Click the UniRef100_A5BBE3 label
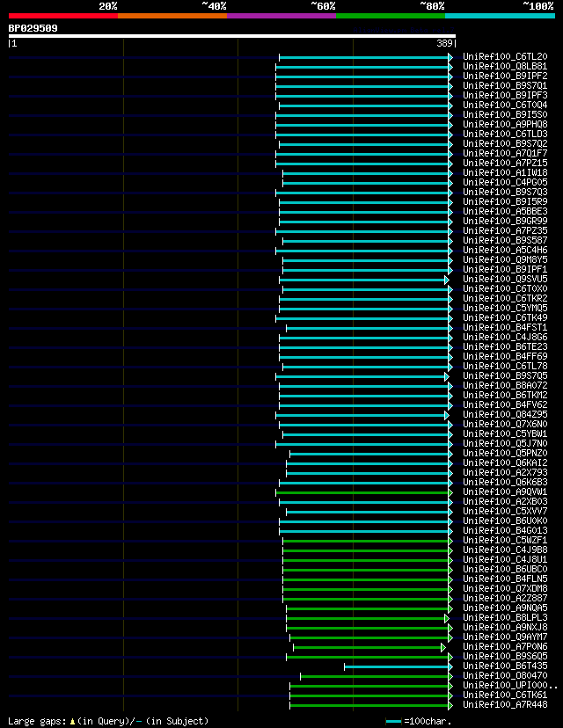This screenshot has width=563, height=728. point(505,211)
